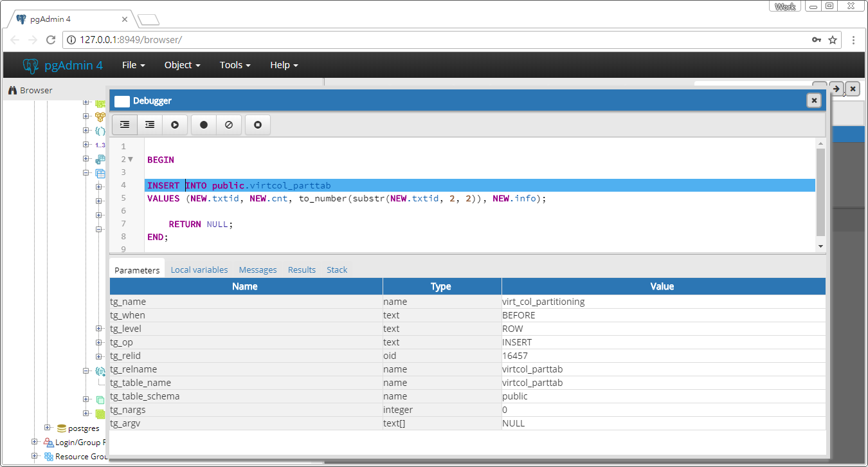Open Chrome's three-dot menu

[853, 40]
